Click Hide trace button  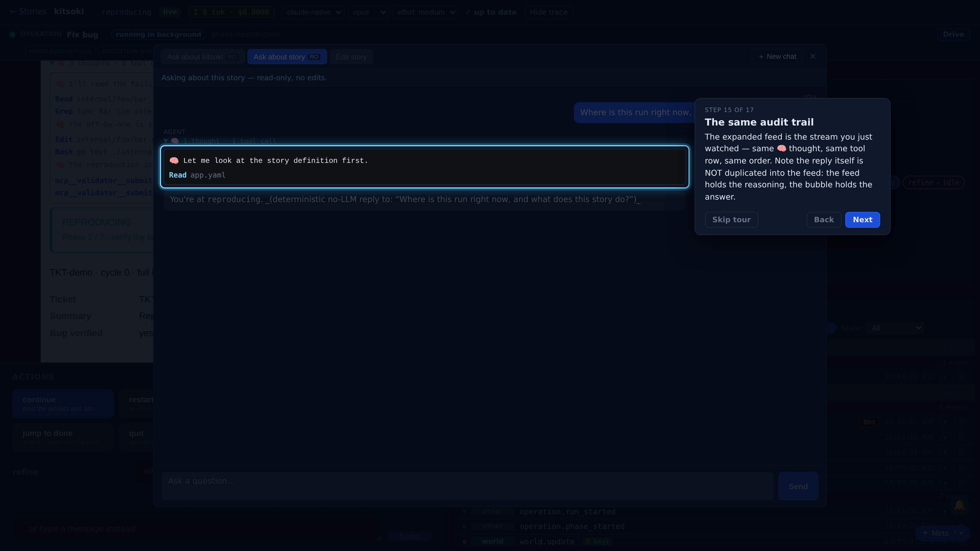click(548, 12)
